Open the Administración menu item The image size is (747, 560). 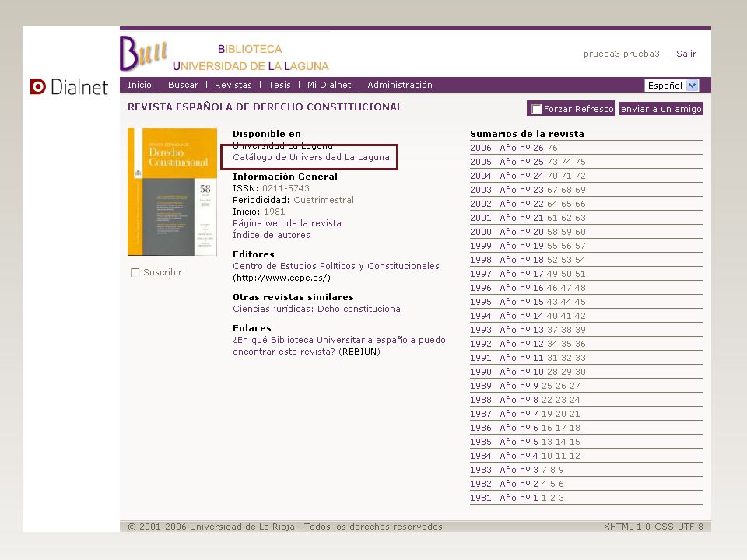tap(400, 85)
